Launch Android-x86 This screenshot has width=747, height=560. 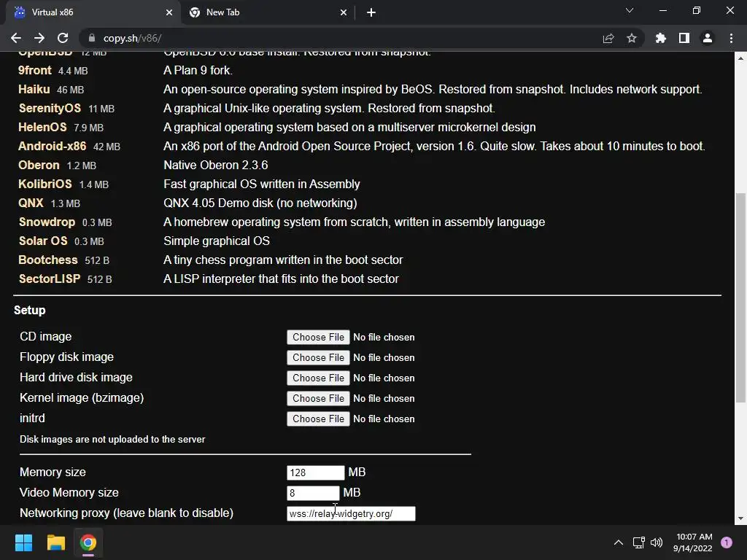[x=53, y=146]
